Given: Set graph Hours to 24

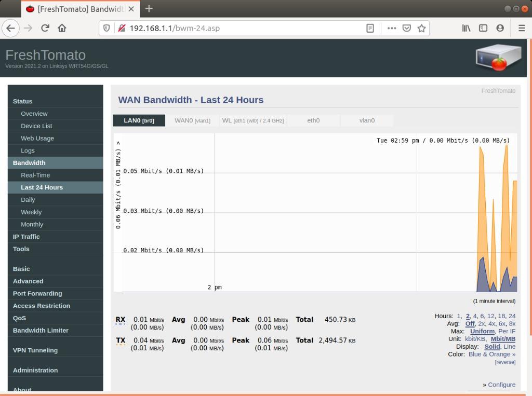Looking at the screenshot, I should click(x=512, y=316).
